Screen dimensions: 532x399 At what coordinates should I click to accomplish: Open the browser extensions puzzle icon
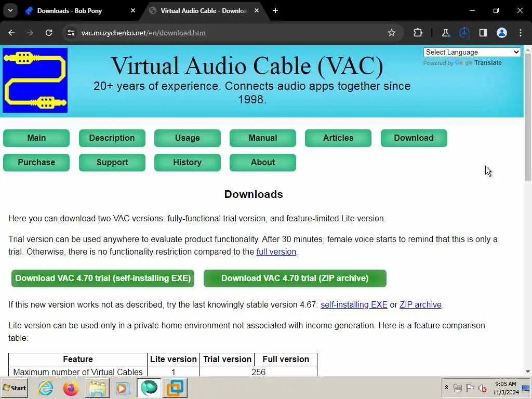[x=418, y=33]
